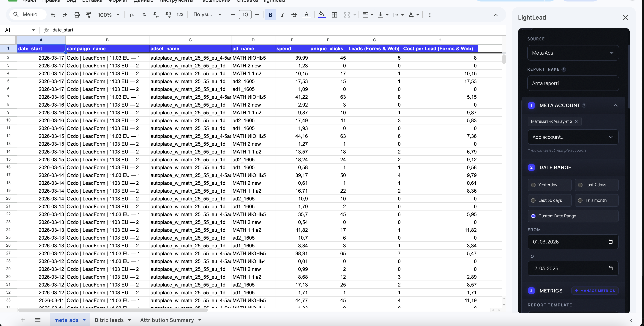Viewport: 644px width, 326px height.
Task: Apply strikethrough formatting
Action: pyautogui.click(x=294, y=15)
